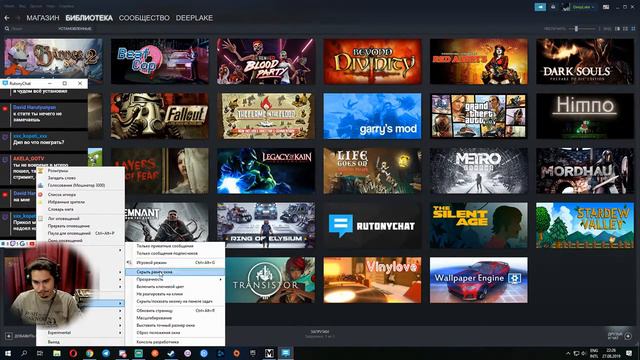Viewport: 640px width, 360px height.
Task: Select 'Выставить точный размер окна'
Action: click(x=175, y=325)
